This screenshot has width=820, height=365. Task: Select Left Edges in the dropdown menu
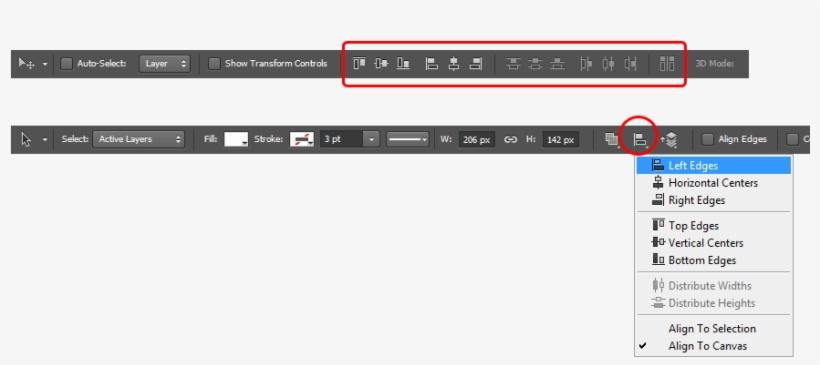[713, 166]
